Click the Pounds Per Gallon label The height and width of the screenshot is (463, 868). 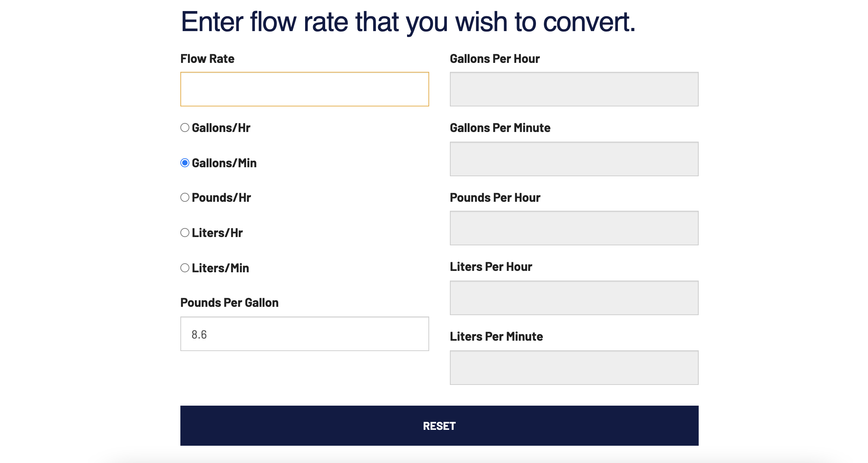229,302
